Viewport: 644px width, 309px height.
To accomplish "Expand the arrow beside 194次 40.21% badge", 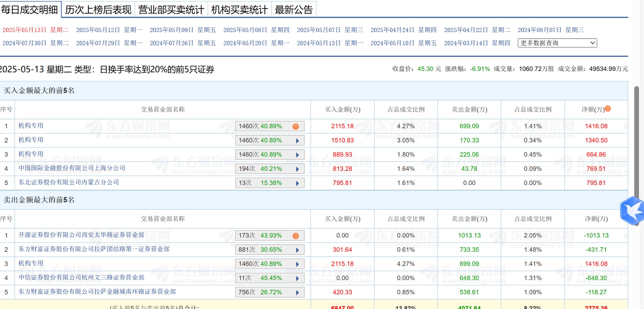I will 298,169.
